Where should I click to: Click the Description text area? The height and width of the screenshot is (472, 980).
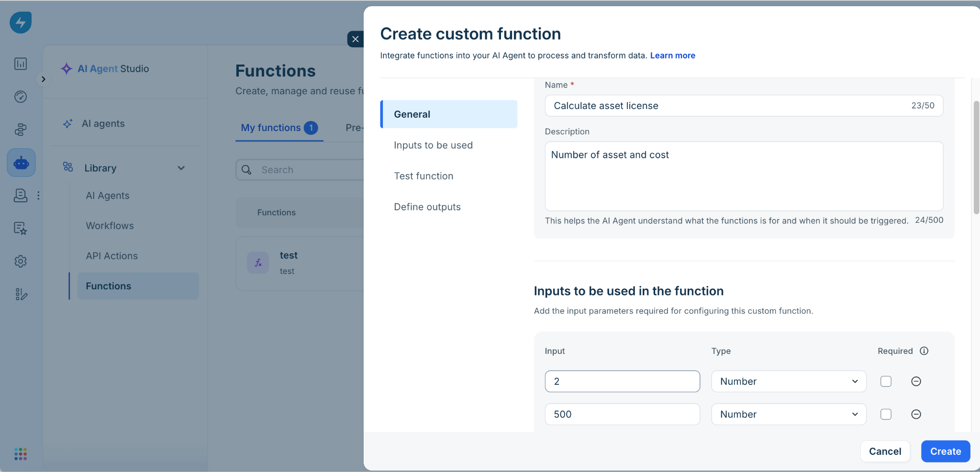pyautogui.click(x=744, y=176)
